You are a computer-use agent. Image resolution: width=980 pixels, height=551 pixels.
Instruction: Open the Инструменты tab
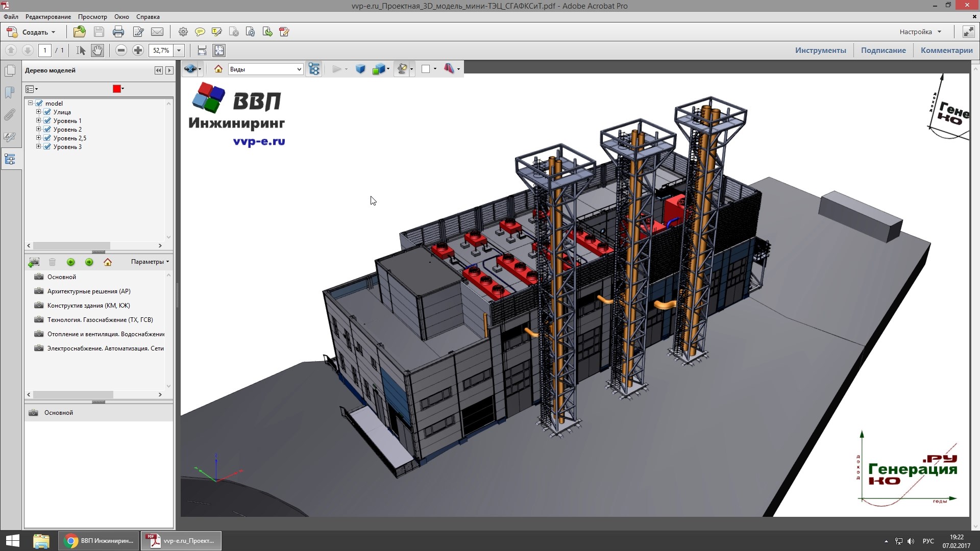click(820, 51)
